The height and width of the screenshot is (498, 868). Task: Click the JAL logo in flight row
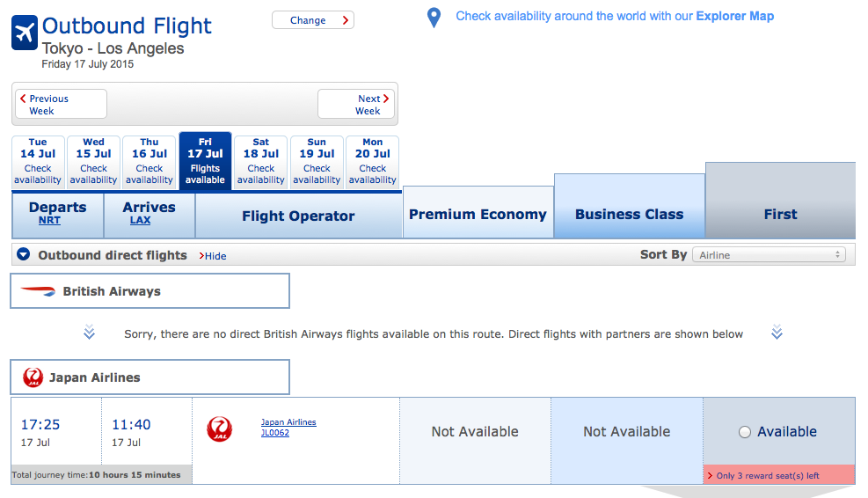[219, 428]
